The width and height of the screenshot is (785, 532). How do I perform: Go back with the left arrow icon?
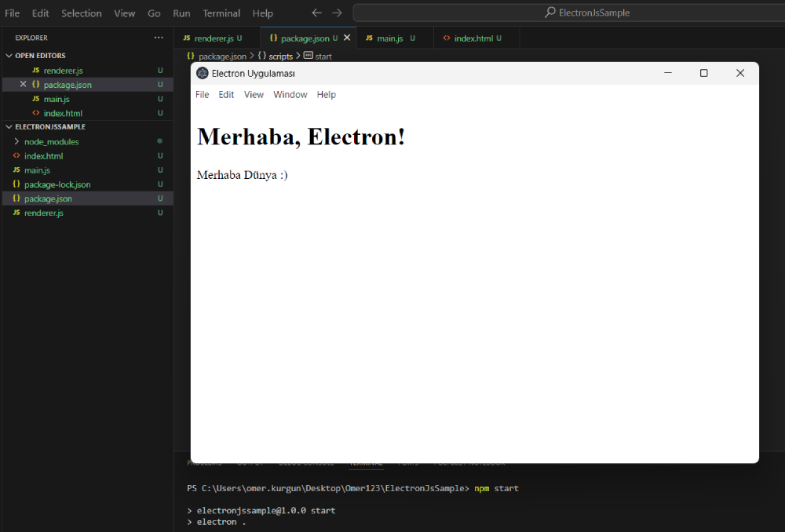(x=316, y=13)
